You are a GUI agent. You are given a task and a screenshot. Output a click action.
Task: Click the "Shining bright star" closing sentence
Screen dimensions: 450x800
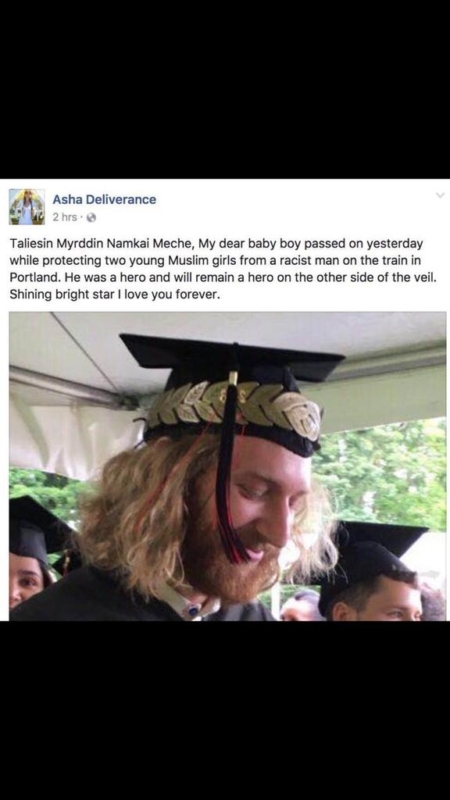click(115, 295)
